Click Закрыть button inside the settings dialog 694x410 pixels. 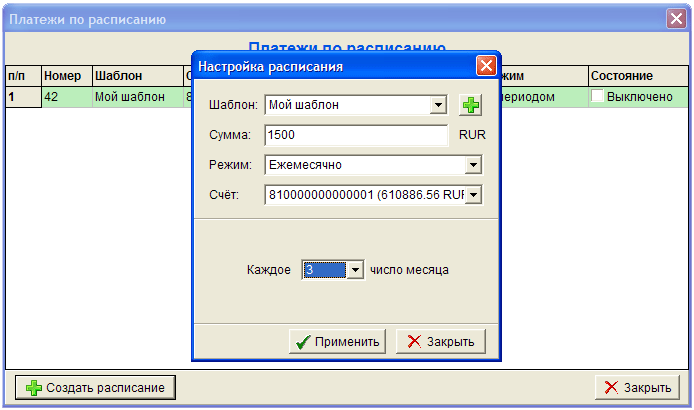coord(441,342)
